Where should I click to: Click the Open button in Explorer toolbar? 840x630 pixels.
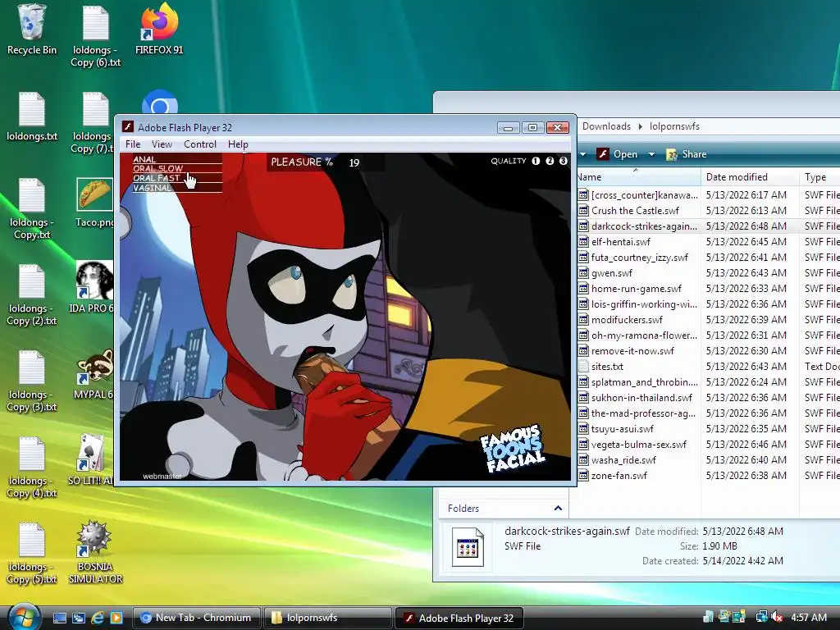coord(618,154)
